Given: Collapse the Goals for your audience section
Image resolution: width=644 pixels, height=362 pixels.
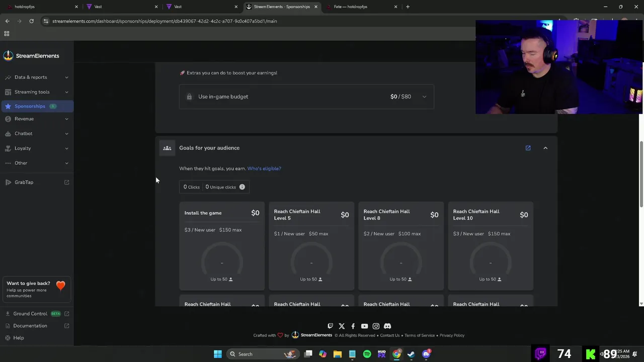Looking at the screenshot, I should [545, 148].
